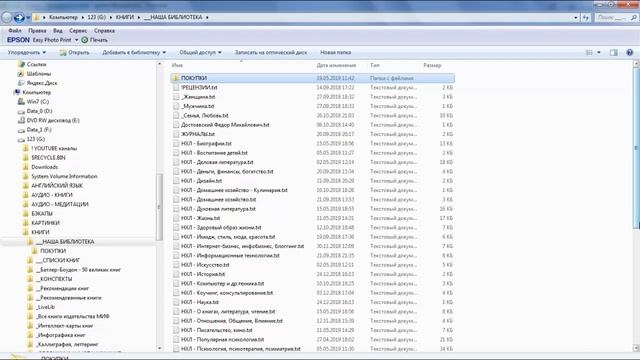
Task: Click the Data_0 (D:) drive icon
Action: (x=21, y=111)
